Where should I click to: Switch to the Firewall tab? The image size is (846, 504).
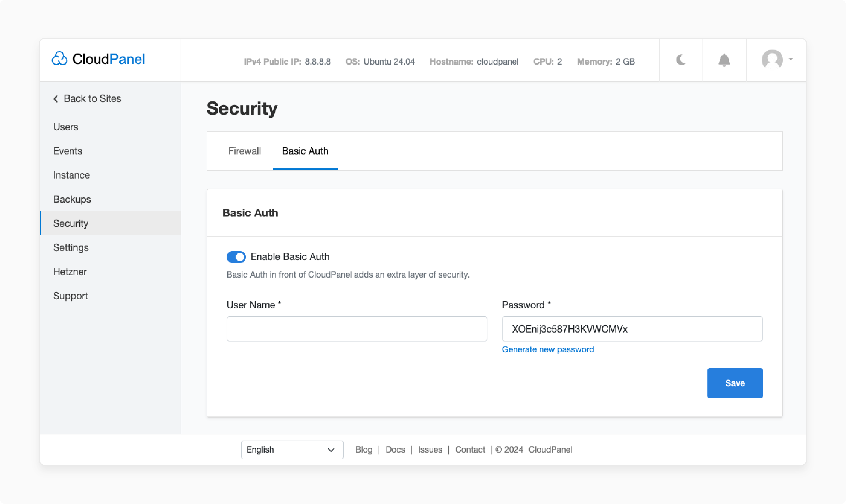pyautogui.click(x=244, y=151)
